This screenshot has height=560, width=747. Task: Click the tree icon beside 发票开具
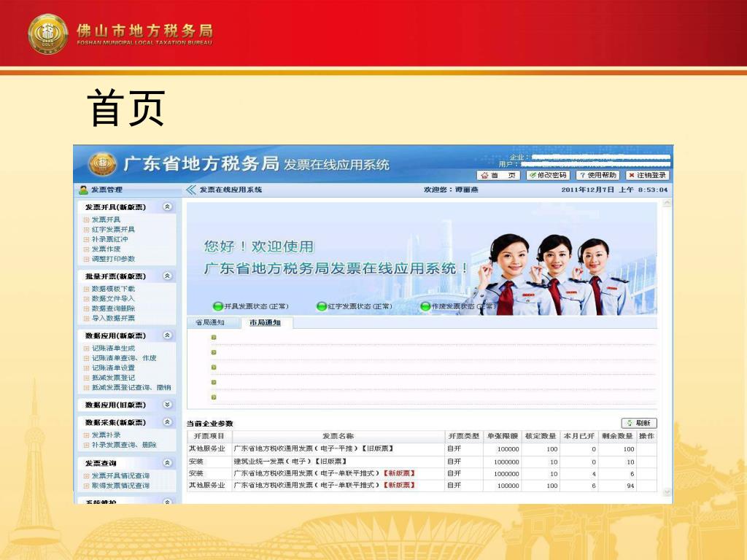(86, 220)
